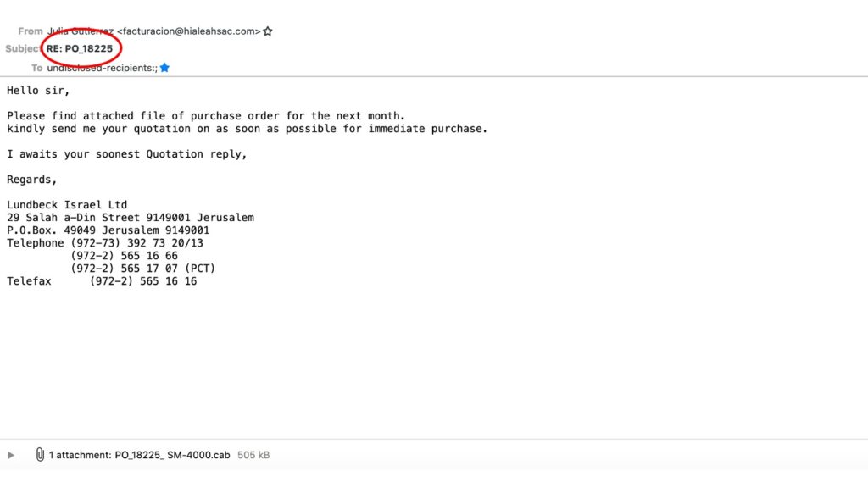The image size is (868, 488).
Task: Click the sender address facturacion@hialeahsac.com
Action: click(x=188, y=31)
